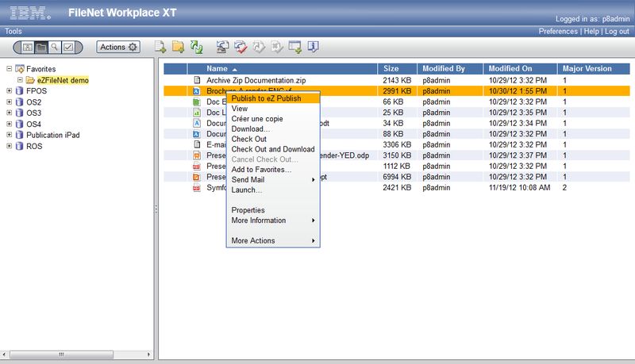Screen dimensions: 635x364
Task: Open the Send Mail submenu arrow
Action: coord(313,179)
